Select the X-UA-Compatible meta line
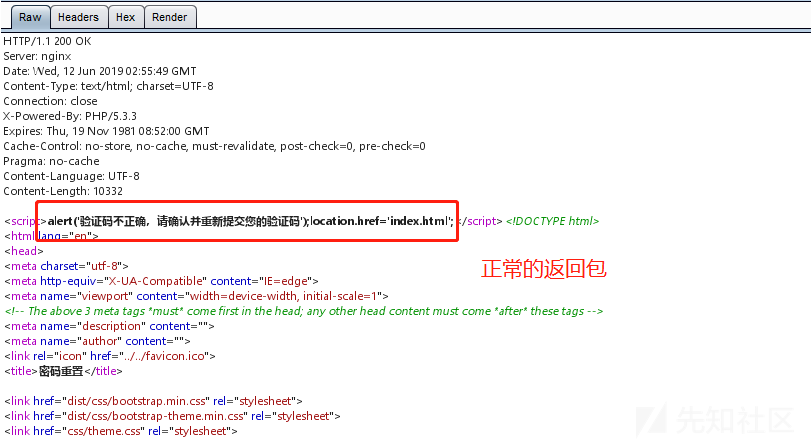811x442 pixels. click(x=161, y=281)
